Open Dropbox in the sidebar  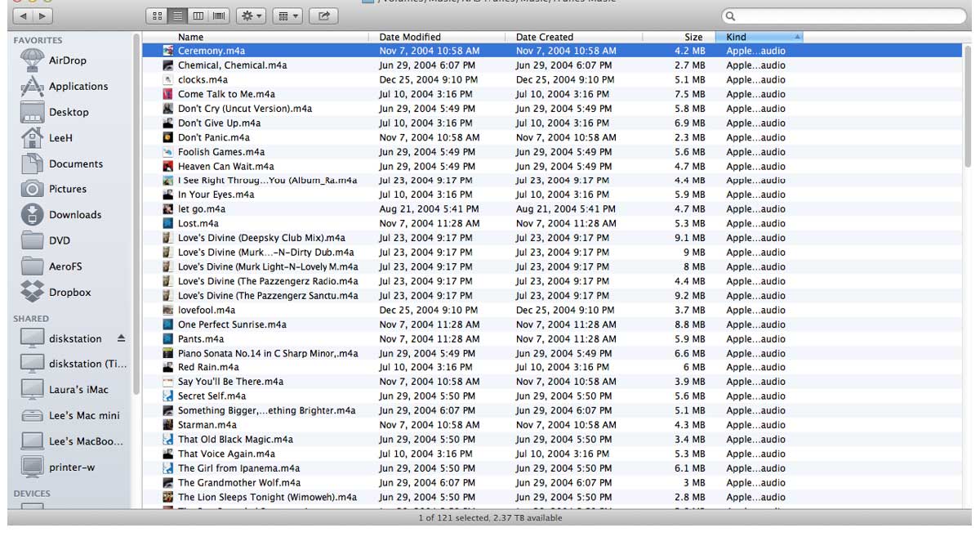point(72,292)
